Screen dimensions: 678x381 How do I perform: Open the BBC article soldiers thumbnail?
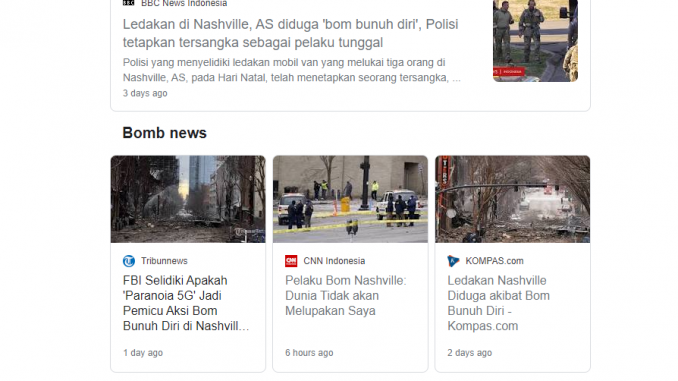point(535,41)
